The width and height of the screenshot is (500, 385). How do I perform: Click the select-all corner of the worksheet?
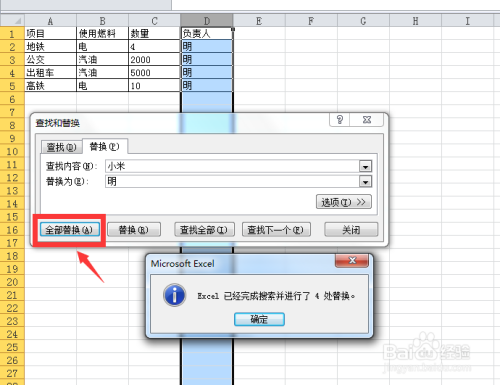coord(12,21)
